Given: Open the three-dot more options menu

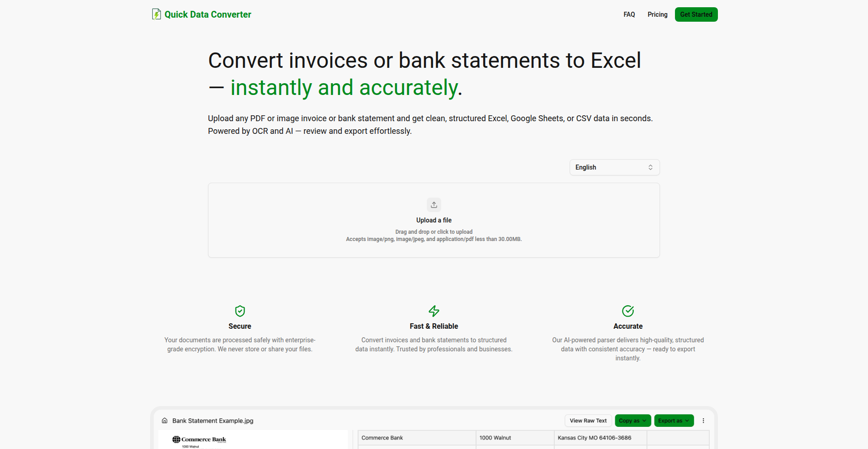Looking at the screenshot, I should (703, 421).
